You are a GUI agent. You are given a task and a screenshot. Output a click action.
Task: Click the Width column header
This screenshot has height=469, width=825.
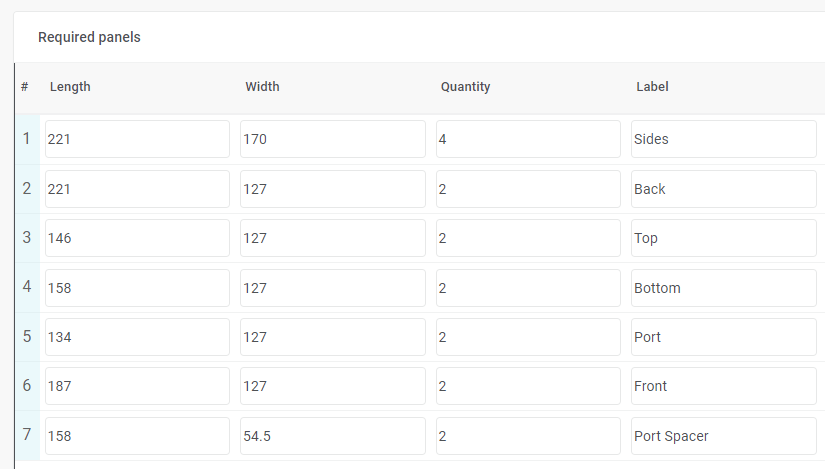coord(262,87)
